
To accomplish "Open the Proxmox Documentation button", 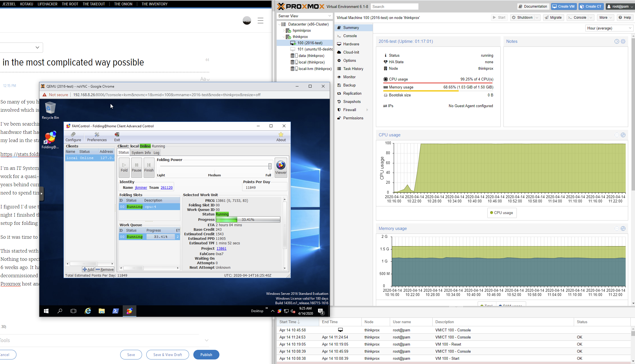I will click(x=533, y=7).
